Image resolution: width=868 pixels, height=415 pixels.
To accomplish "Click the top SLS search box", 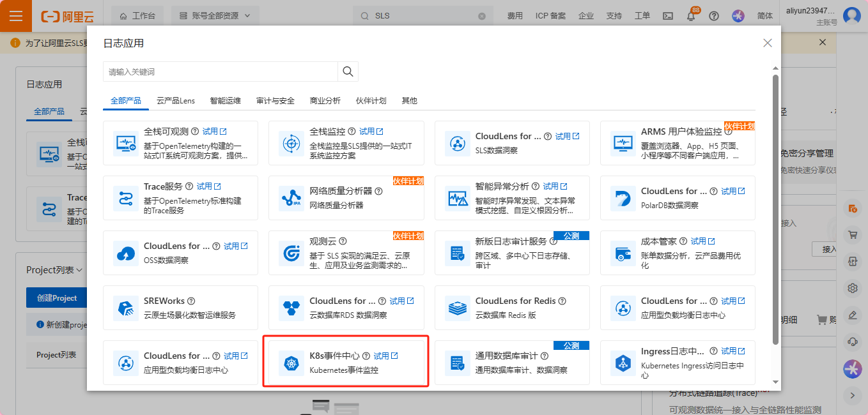I will point(423,16).
